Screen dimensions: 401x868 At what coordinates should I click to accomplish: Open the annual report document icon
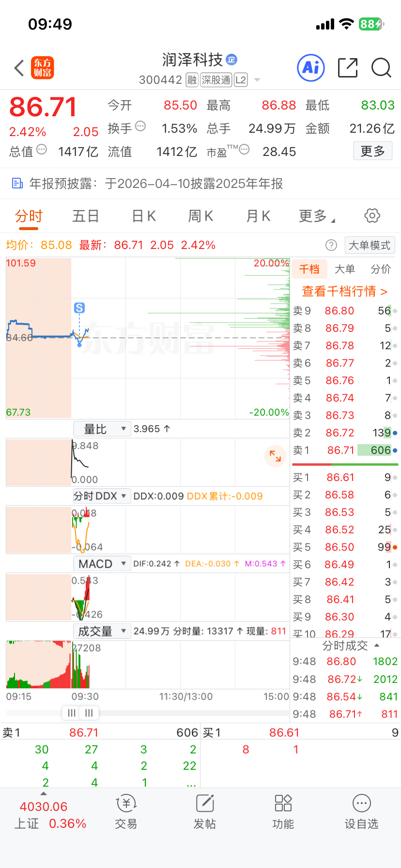point(17,183)
